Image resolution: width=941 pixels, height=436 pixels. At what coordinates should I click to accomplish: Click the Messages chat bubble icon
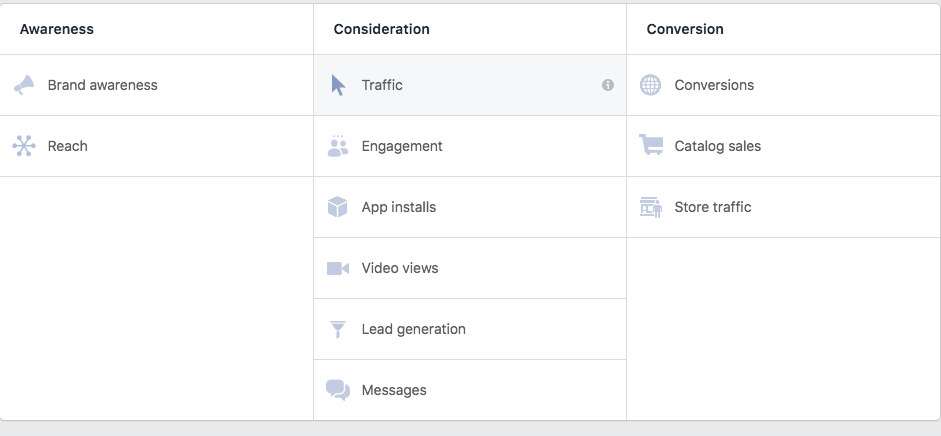[338, 390]
